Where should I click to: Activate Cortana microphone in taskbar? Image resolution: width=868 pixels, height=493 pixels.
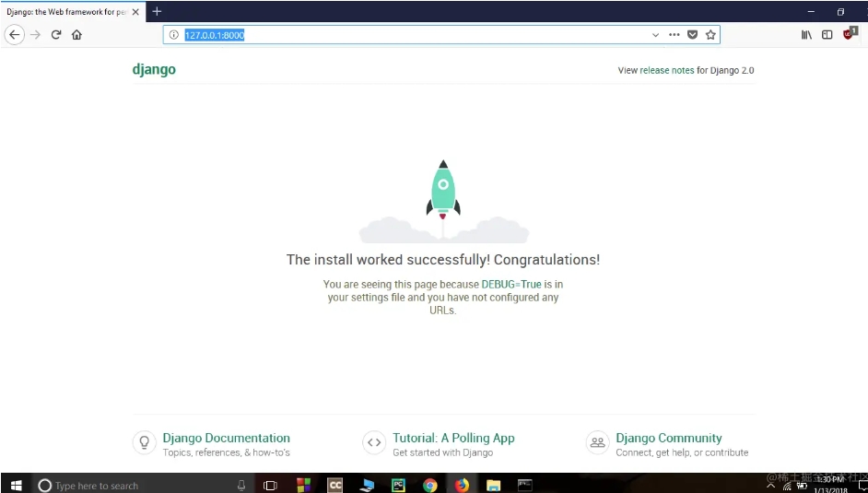(x=241, y=486)
